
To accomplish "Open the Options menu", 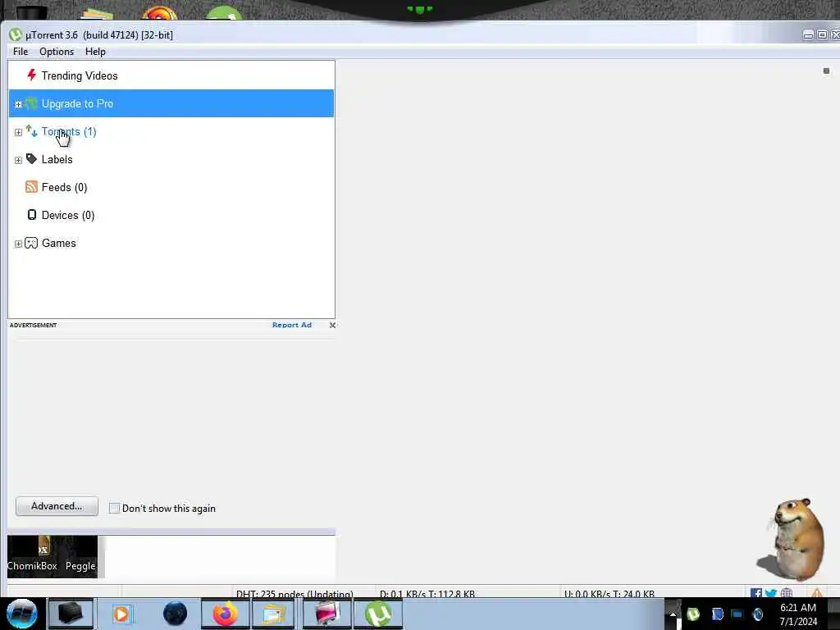I will click(x=57, y=52).
